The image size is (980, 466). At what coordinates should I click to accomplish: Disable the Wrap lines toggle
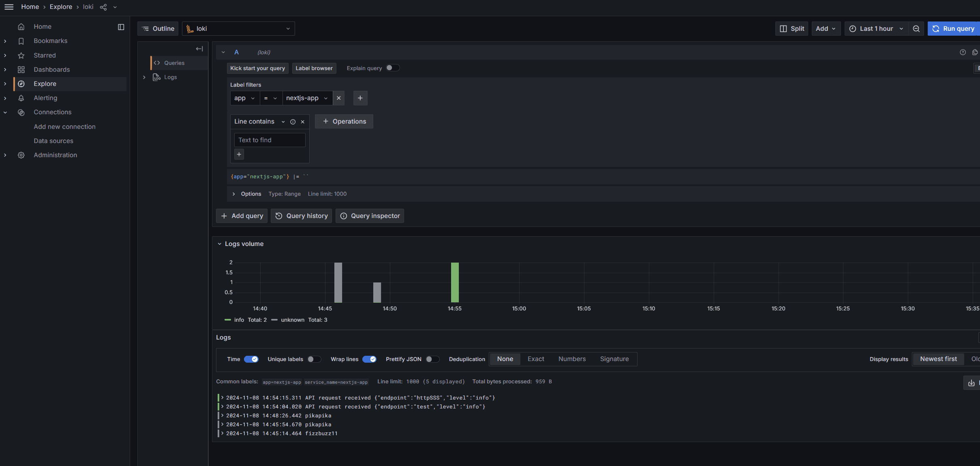click(x=368, y=359)
